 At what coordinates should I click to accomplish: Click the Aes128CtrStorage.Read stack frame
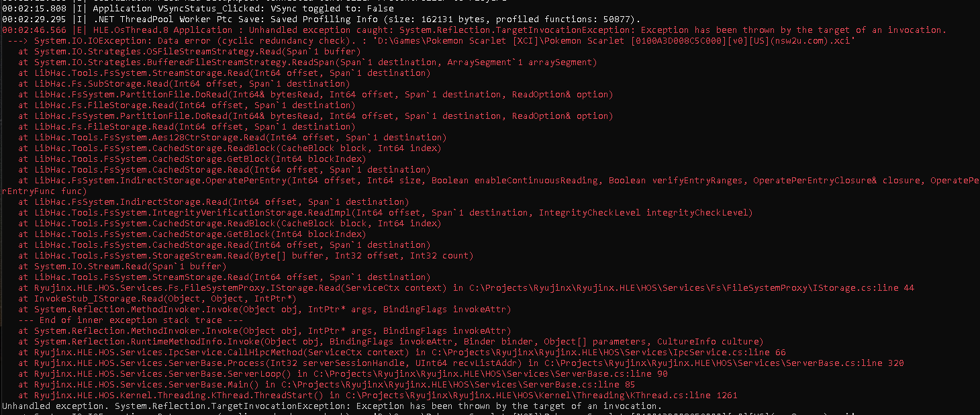point(232,138)
